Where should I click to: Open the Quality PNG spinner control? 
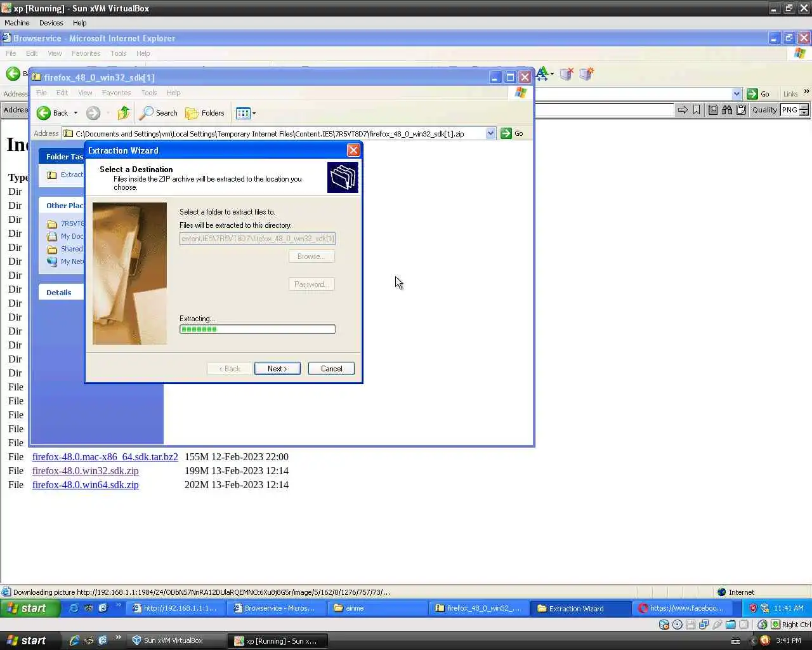click(x=804, y=110)
